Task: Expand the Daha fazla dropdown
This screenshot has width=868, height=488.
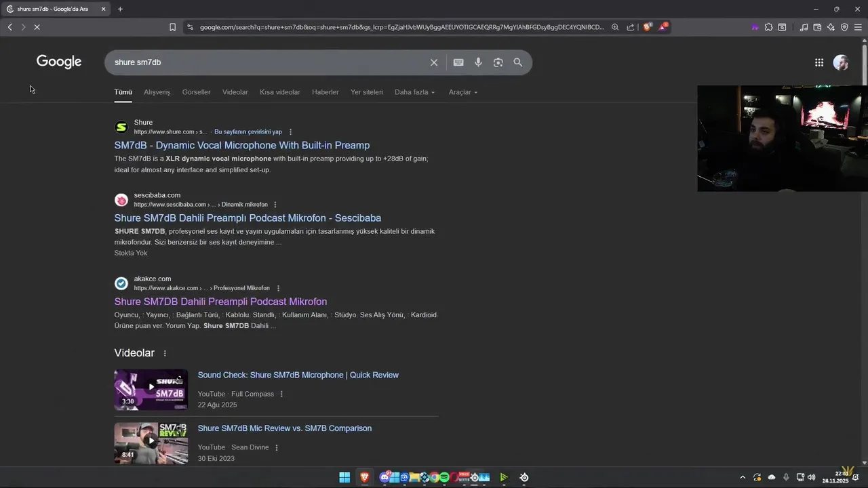Action: 414,92
